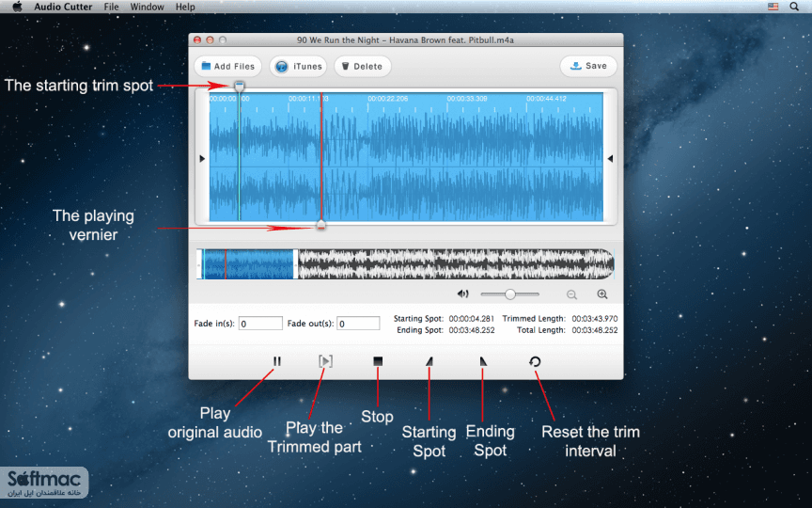Open iTunes import button
Viewport: 812px width, 508px height.
tap(298, 67)
